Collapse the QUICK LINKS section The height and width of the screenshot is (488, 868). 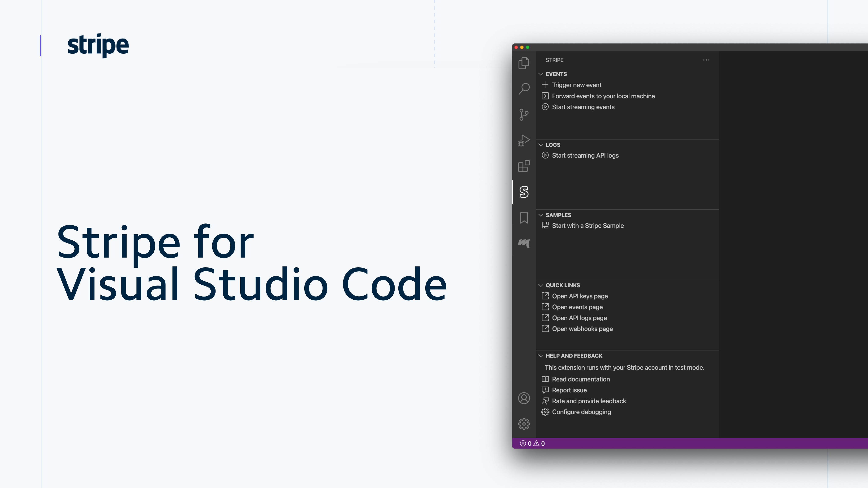[562, 285]
